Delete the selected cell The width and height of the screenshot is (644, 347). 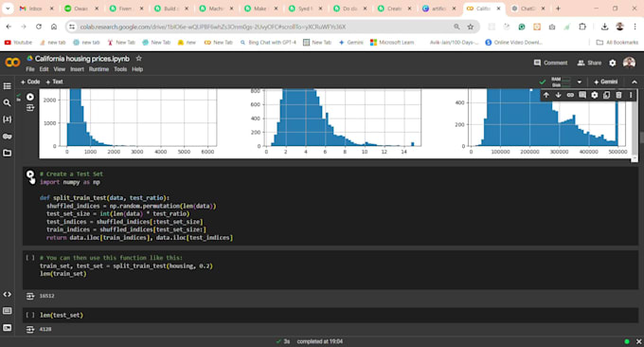click(618, 95)
